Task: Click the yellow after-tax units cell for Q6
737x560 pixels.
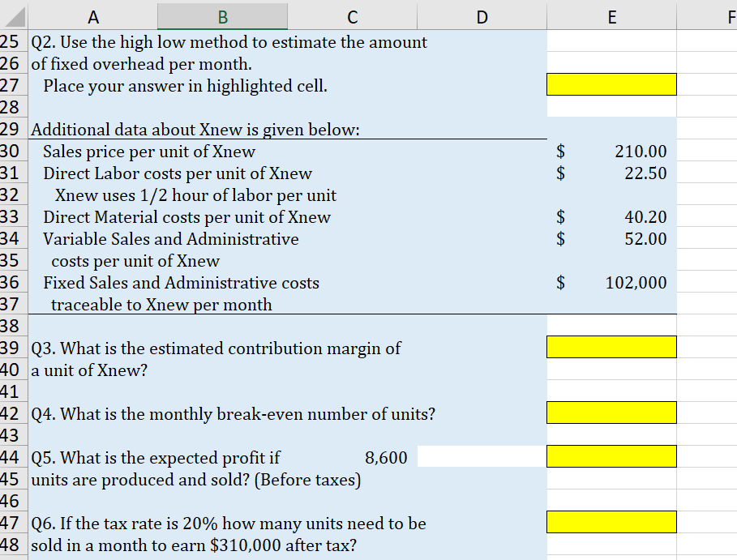Action: click(611, 522)
